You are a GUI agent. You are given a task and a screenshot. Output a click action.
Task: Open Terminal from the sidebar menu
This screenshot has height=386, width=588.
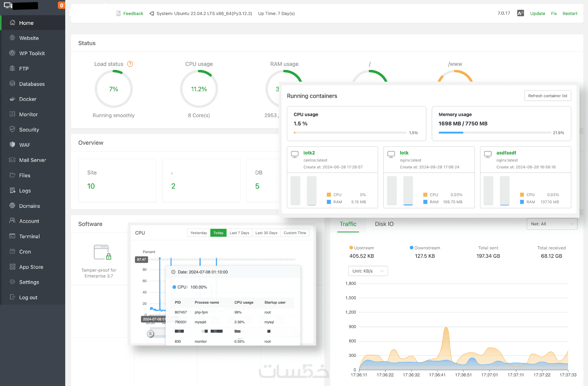29,236
